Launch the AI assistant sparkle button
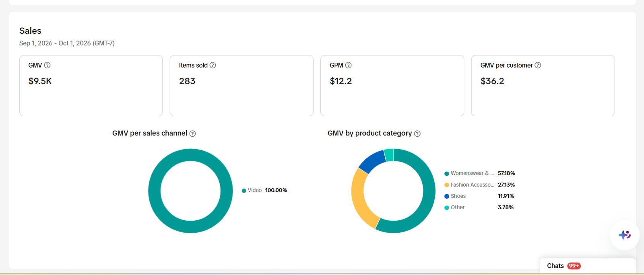644x275 pixels. coord(625,235)
